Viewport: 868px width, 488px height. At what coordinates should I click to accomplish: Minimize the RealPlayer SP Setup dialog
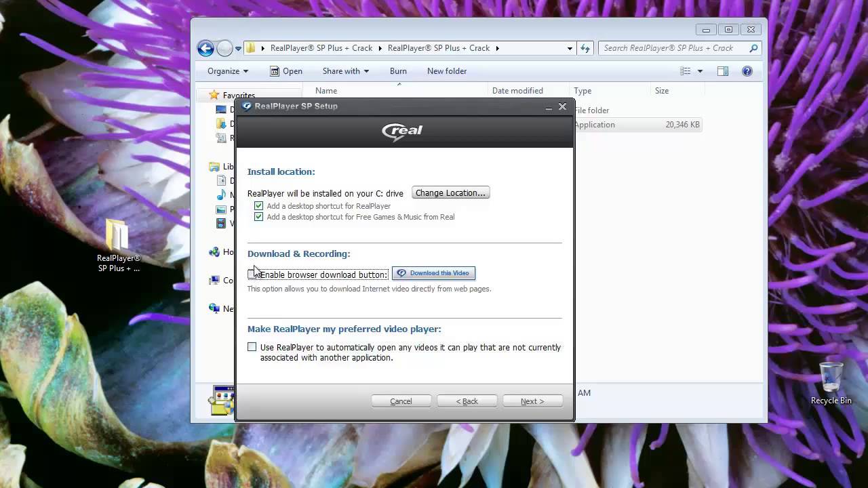548,107
